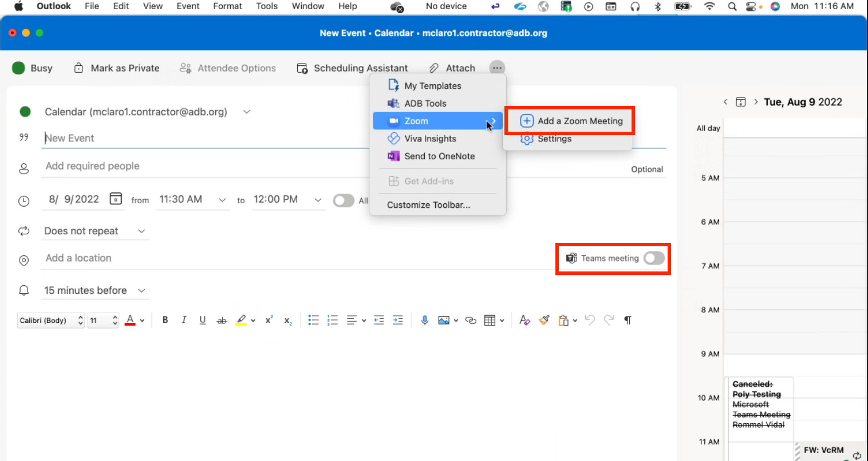Open the date picker calendar icon

pos(116,199)
